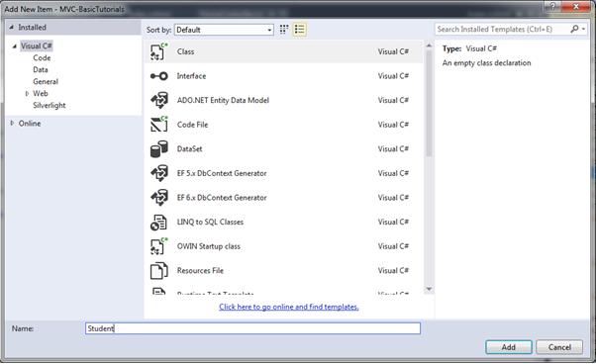Collapse the Visual C# tree node
This screenshot has width=596, height=364.
point(15,46)
